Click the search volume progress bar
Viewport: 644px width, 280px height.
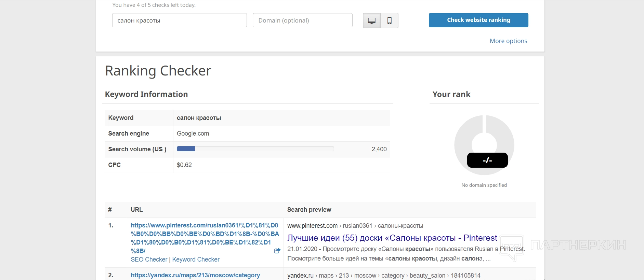pyautogui.click(x=255, y=149)
